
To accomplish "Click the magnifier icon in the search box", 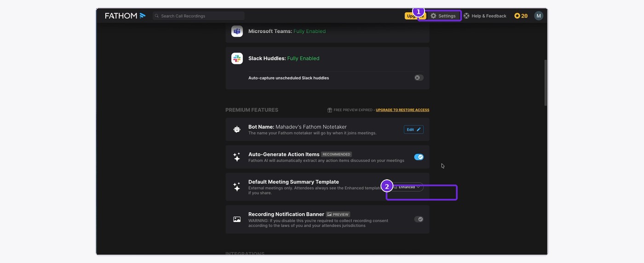I will 157,16.
